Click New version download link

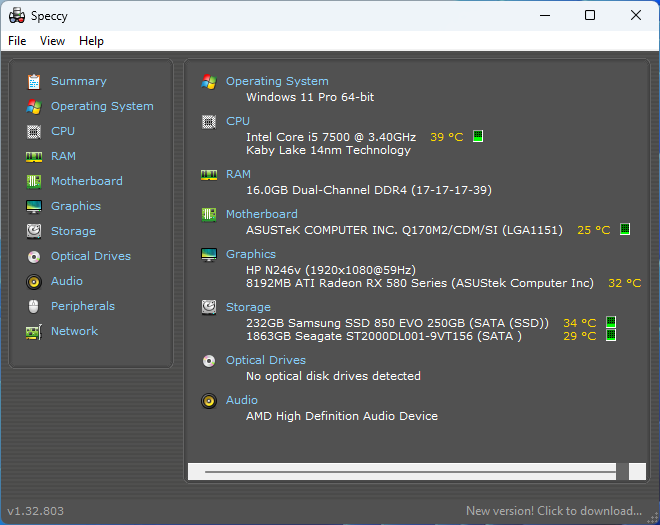(553, 511)
